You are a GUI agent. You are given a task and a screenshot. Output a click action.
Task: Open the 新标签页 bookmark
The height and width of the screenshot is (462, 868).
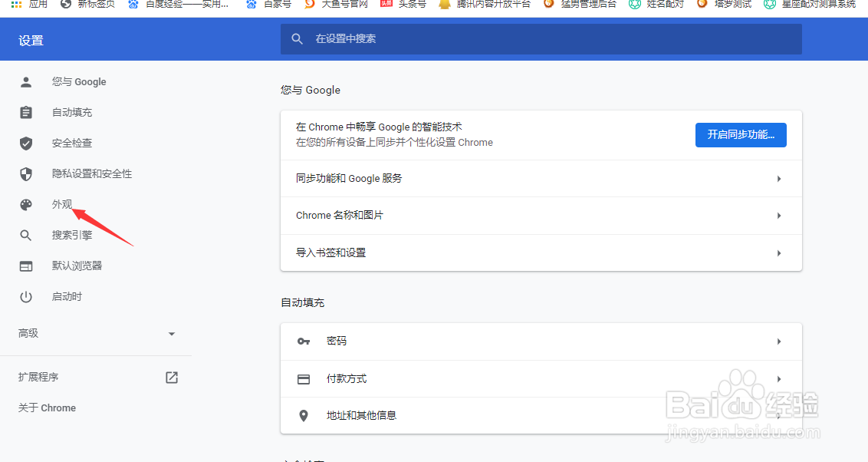coord(87,4)
